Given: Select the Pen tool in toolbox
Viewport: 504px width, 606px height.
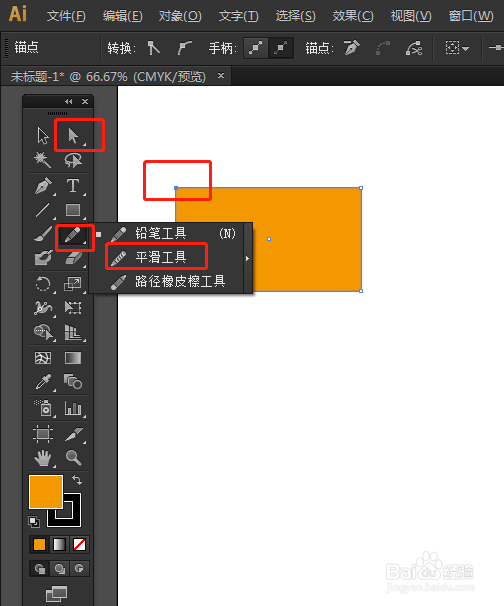Looking at the screenshot, I should pos(43,186).
